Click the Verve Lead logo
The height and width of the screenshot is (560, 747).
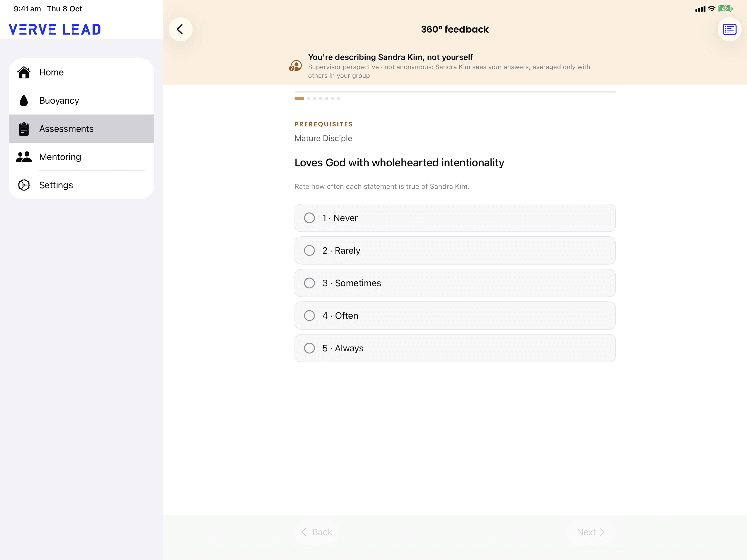pyautogui.click(x=55, y=29)
